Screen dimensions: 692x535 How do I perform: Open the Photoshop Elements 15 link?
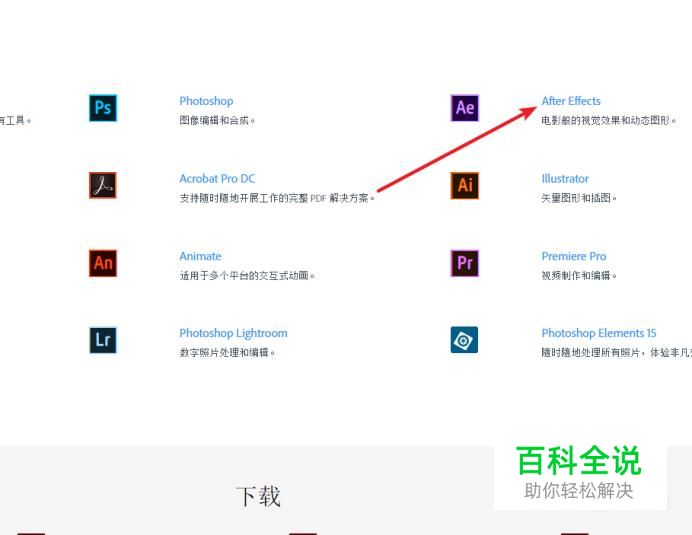[x=599, y=333]
